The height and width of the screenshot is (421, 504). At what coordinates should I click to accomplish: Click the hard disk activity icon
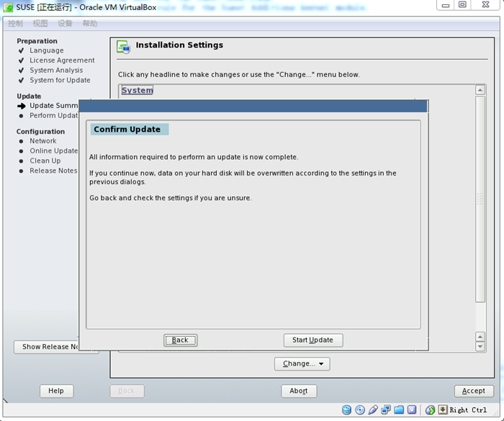click(346, 409)
